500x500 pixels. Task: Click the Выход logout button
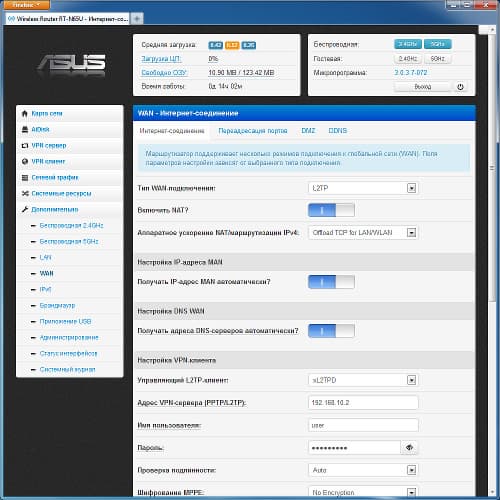pos(423,87)
